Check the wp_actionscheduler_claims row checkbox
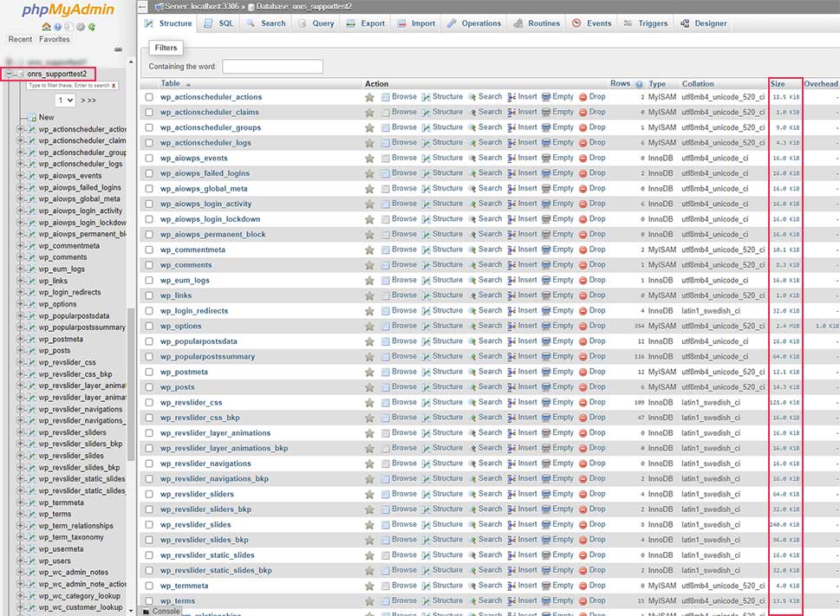Screen dimensions: 840x616 (x=149, y=113)
